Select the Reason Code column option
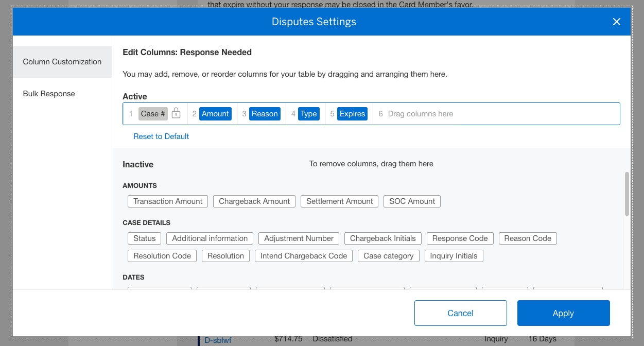Screen dimensions: 644x346 [528, 238]
